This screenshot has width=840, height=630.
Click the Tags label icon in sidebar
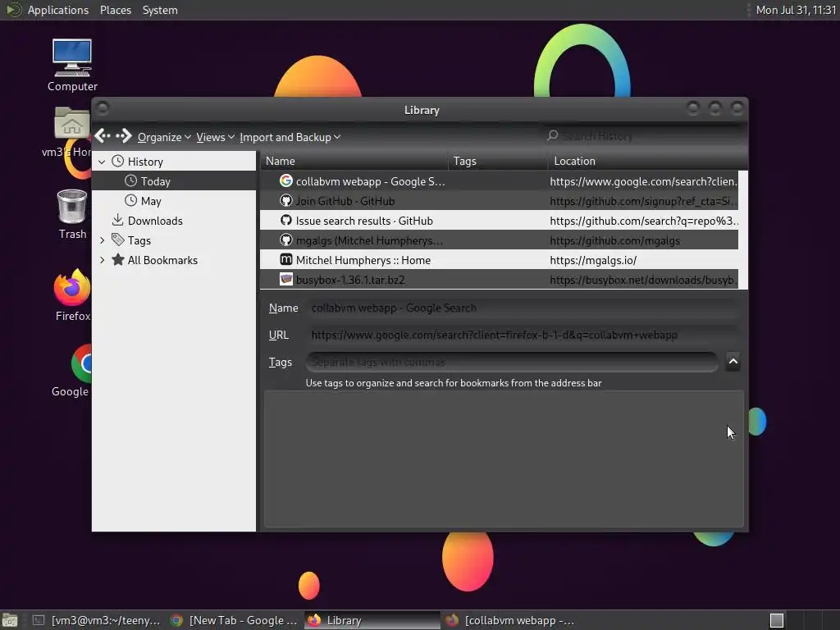pyautogui.click(x=118, y=240)
